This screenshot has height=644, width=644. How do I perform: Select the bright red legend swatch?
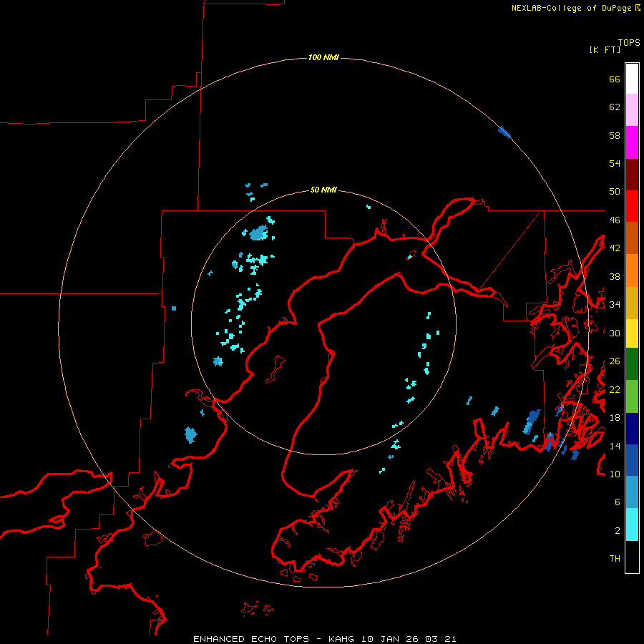(632, 206)
